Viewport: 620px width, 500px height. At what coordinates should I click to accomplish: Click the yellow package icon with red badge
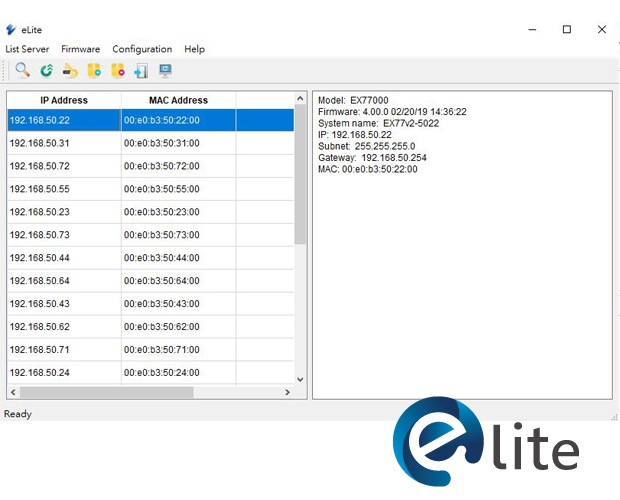click(x=118, y=71)
